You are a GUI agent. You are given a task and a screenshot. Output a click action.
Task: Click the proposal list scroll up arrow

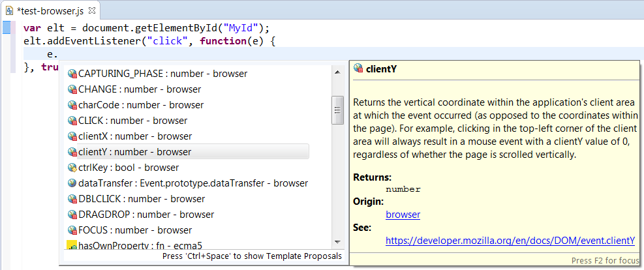pyautogui.click(x=337, y=72)
